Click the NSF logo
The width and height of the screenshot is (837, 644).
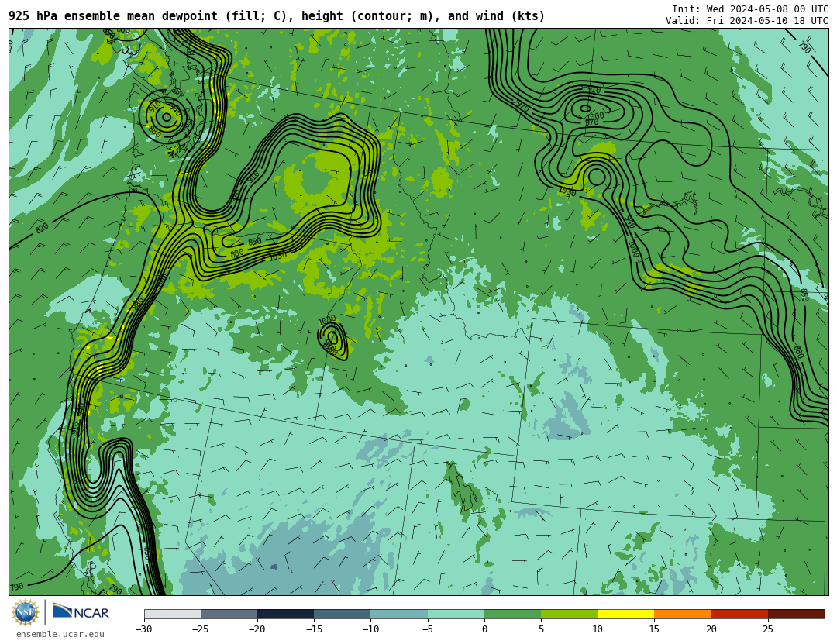click(x=25, y=612)
